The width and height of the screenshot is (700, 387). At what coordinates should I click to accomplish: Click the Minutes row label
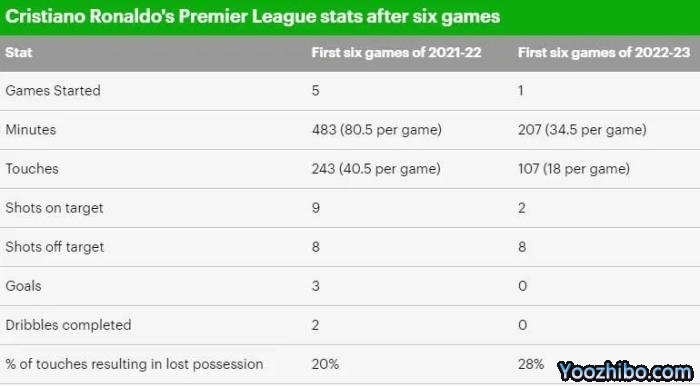31,130
